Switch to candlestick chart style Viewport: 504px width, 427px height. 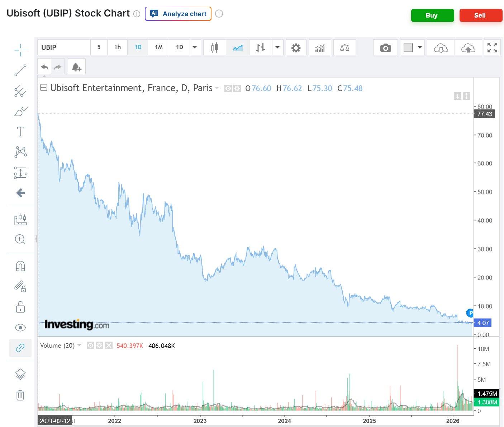[x=214, y=47]
